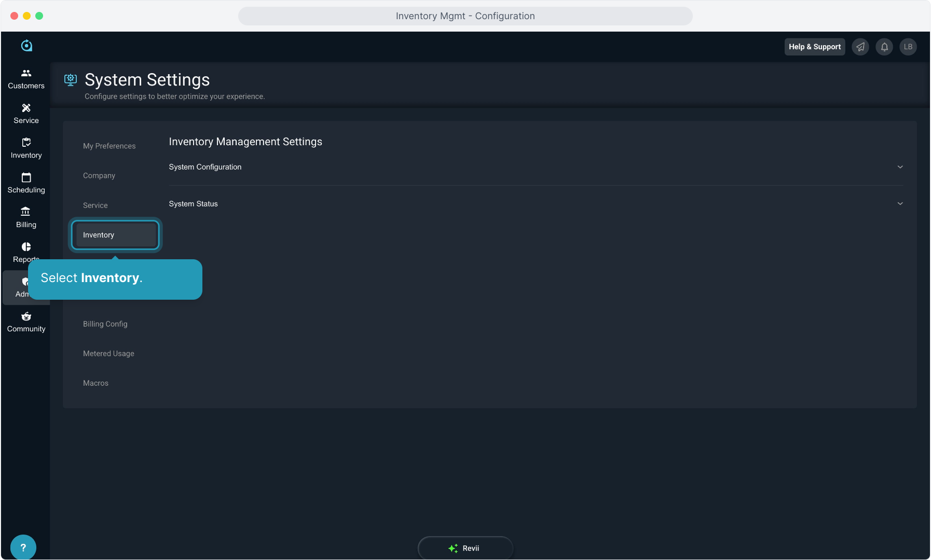
Task: Open the Customers section icon
Action: click(x=26, y=73)
